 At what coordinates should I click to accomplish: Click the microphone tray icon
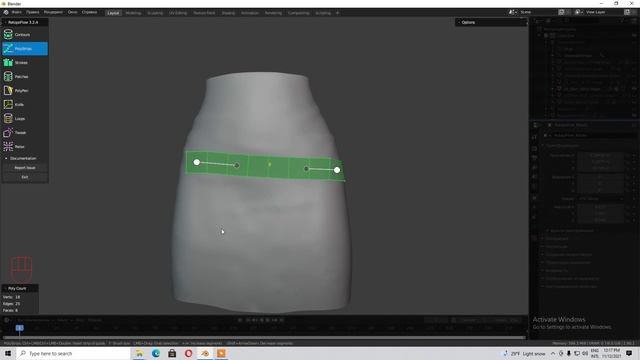(569, 353)
